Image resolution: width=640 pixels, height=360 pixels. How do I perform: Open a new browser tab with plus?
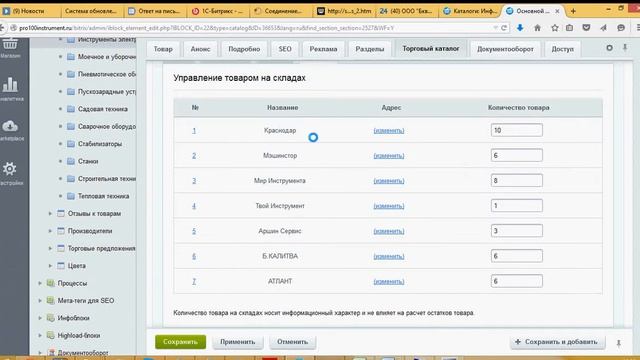tap(573, 11)
